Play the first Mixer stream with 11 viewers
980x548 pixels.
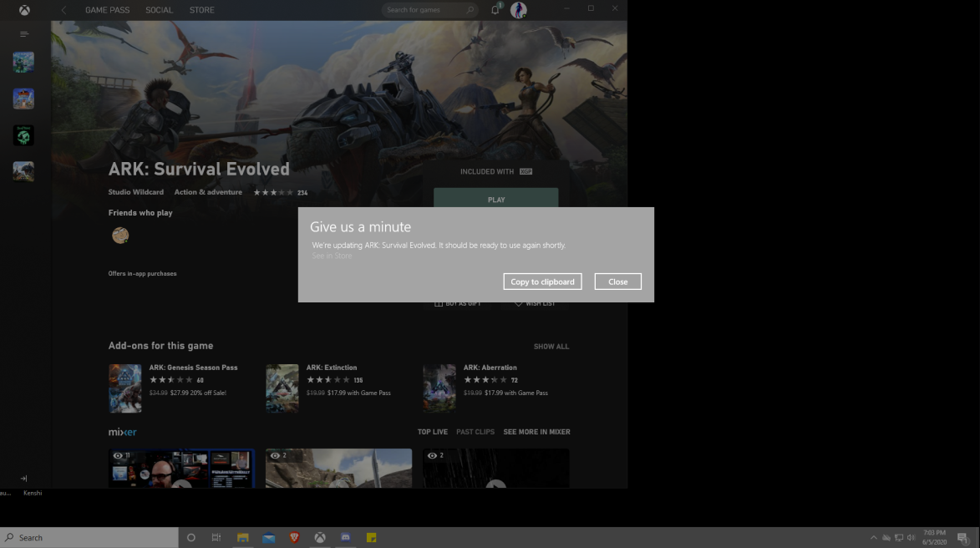click(x=181, y=469)
